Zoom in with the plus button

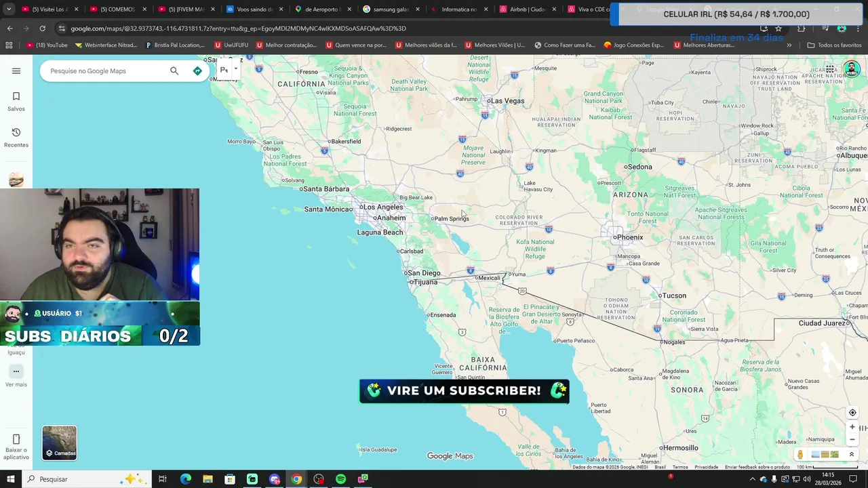click(852, 427)
